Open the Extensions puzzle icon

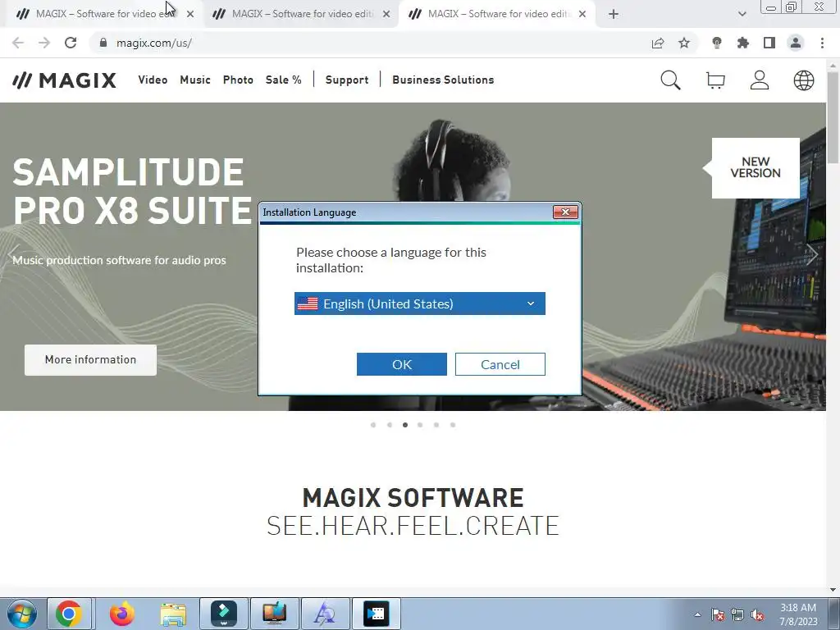(743, 43)
